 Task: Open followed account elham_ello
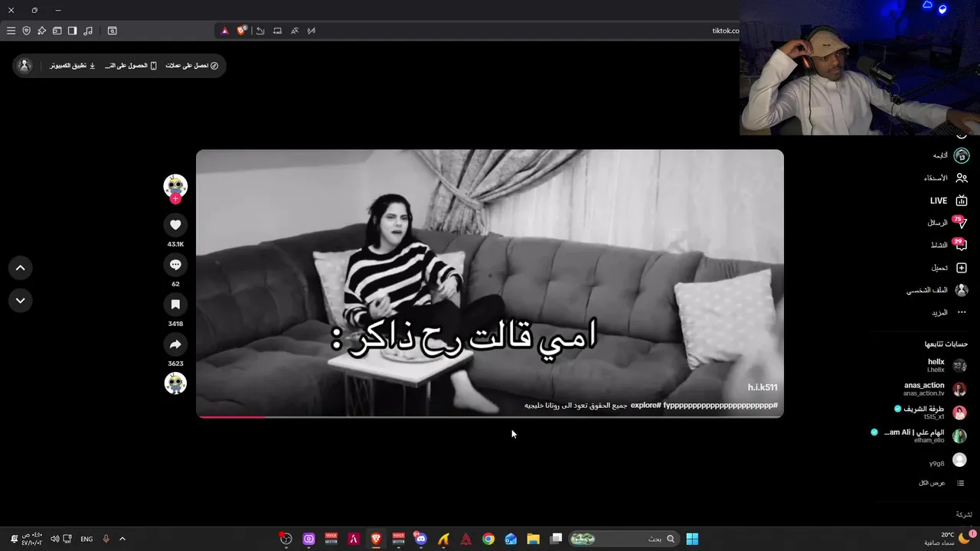tap(919, 436)
